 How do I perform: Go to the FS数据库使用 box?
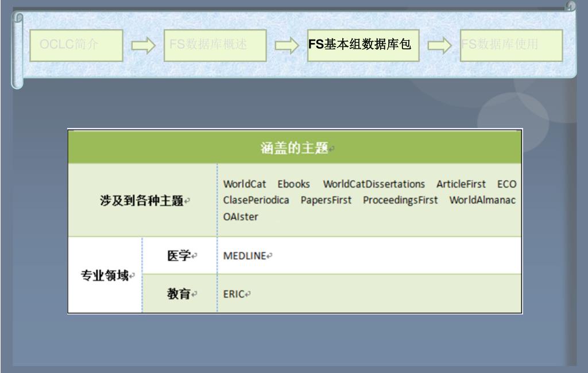pos(512,45)
